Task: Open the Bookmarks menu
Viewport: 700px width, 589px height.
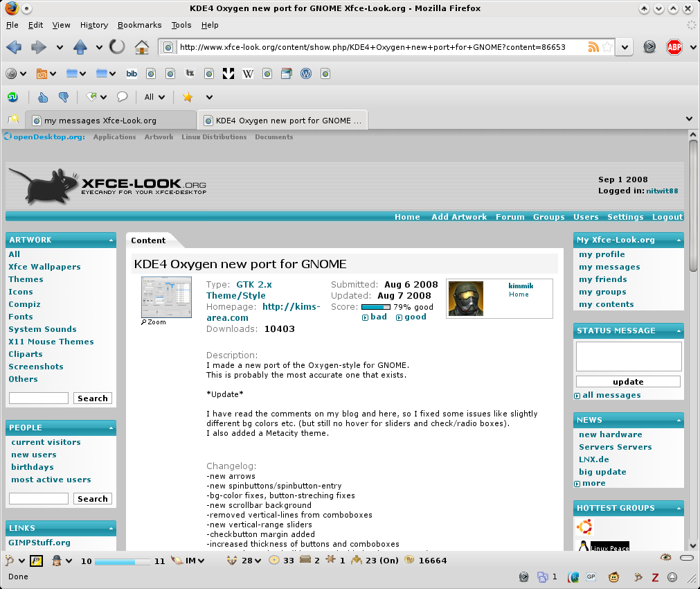Action: [139, 25]
